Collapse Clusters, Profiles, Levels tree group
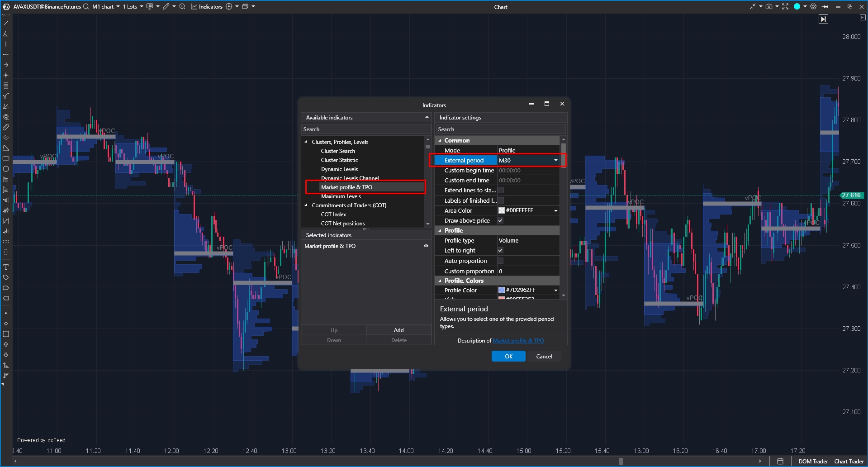The image size is (868, 467). [x=306, y=142]
